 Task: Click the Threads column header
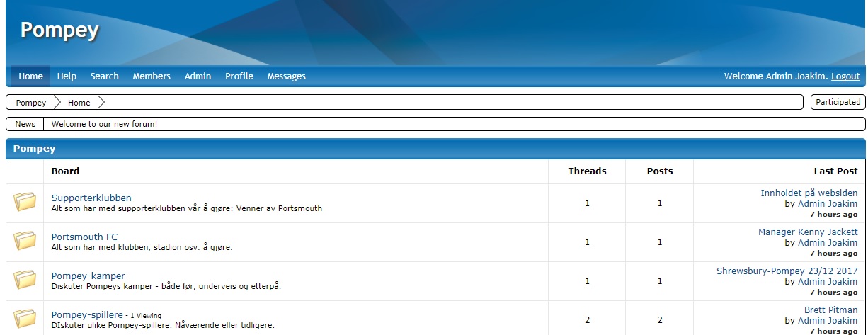tap(587, 171)
